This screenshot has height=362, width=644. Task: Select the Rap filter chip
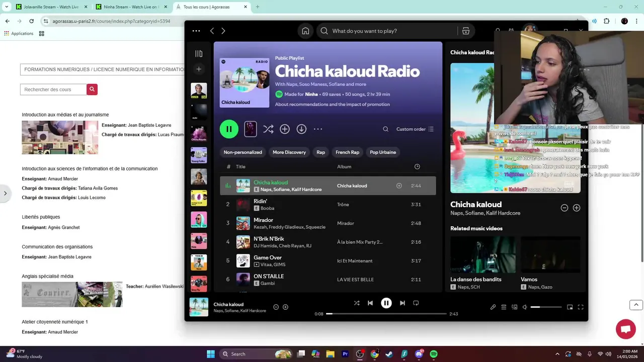pos(320,152)
